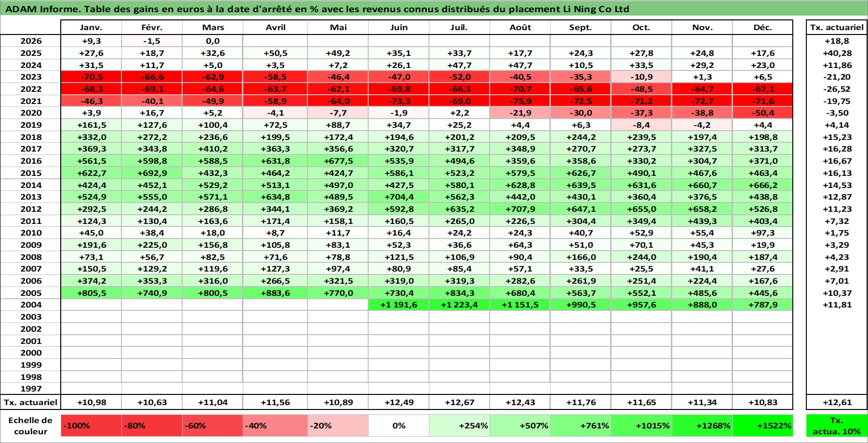
Task: Click the Sept. column header
Action: pyautogui.click(x=581, y=27)
